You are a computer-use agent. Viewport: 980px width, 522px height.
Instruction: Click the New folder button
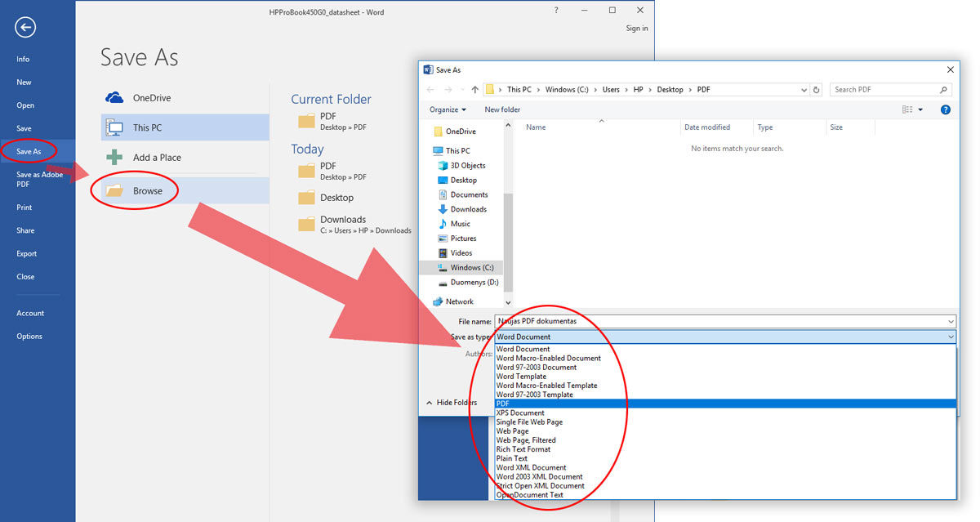(x=502, y=109)
